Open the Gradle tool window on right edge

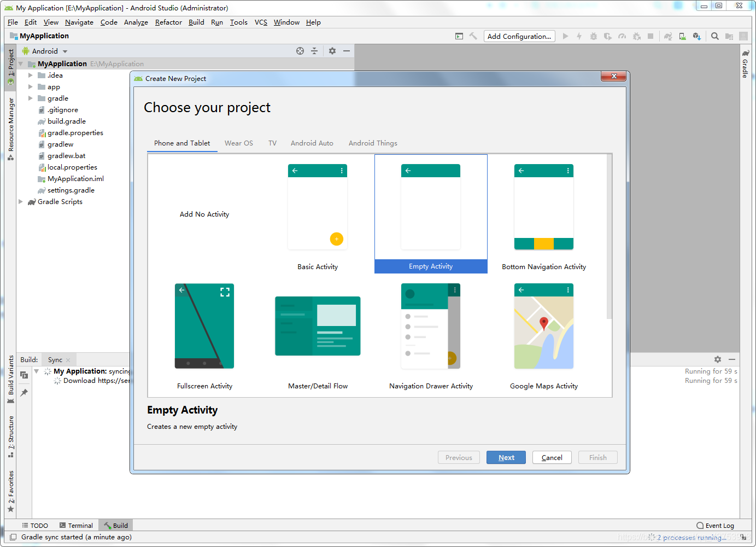tap(745, 65)
